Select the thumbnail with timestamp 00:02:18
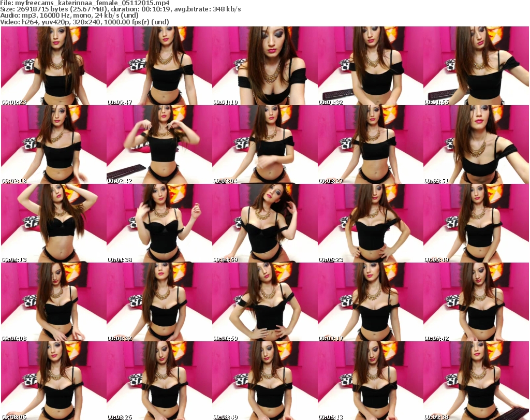The image size is (530, 420). coord(53,144)
